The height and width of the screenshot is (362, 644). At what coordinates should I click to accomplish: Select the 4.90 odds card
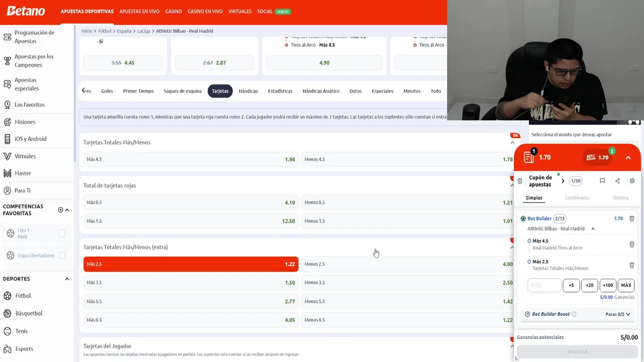(x=324, y=63)
